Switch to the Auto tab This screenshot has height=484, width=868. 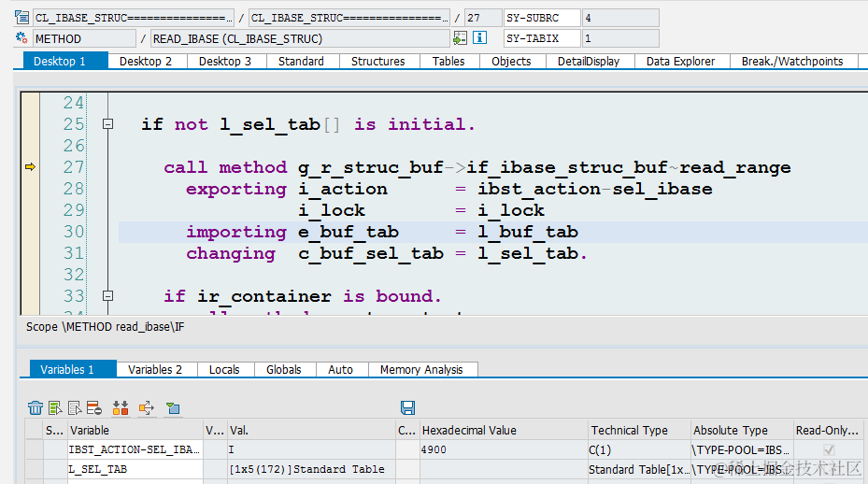click(x=340, y=369)
